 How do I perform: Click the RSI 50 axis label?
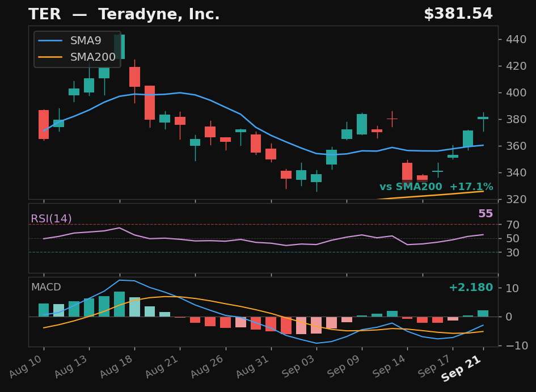pyautogui.click(x=513, y=238)
